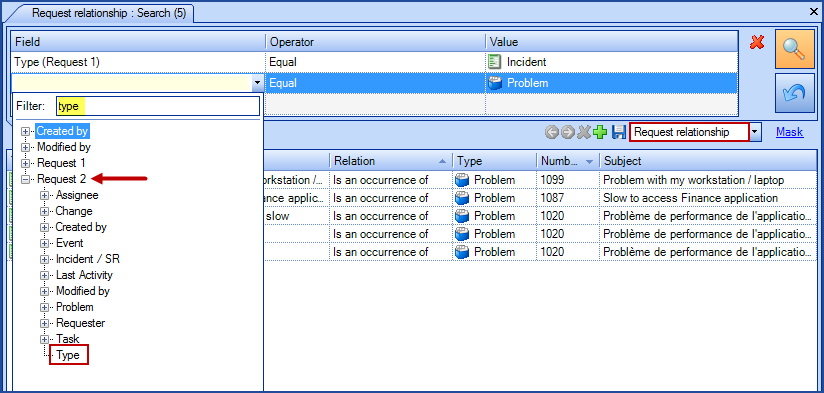Sort by the Relation column header
The image size is (824, 393).
point(390,161)
